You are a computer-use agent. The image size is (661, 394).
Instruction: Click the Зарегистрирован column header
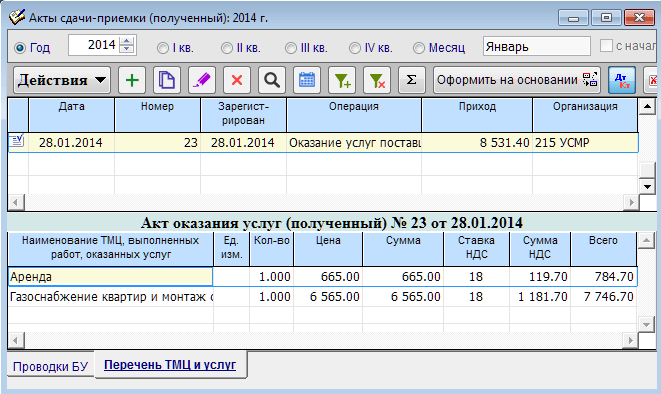pos(243,115)
